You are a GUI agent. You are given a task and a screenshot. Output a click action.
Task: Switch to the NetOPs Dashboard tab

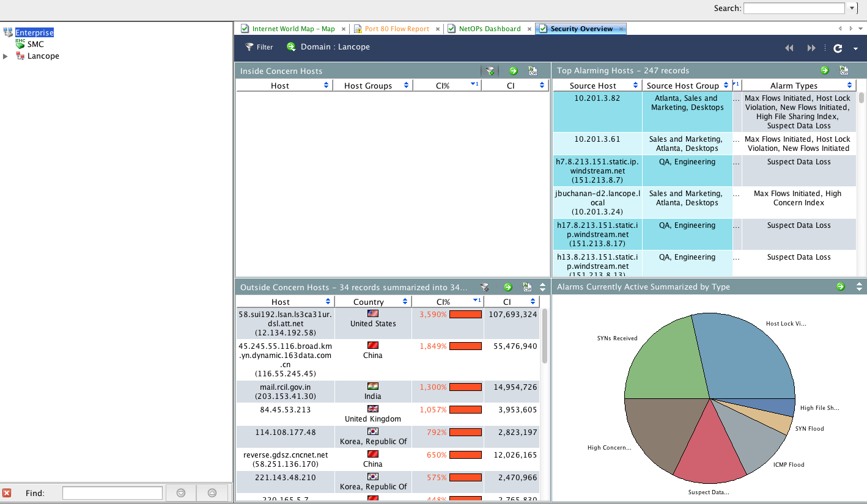point(489,29)
